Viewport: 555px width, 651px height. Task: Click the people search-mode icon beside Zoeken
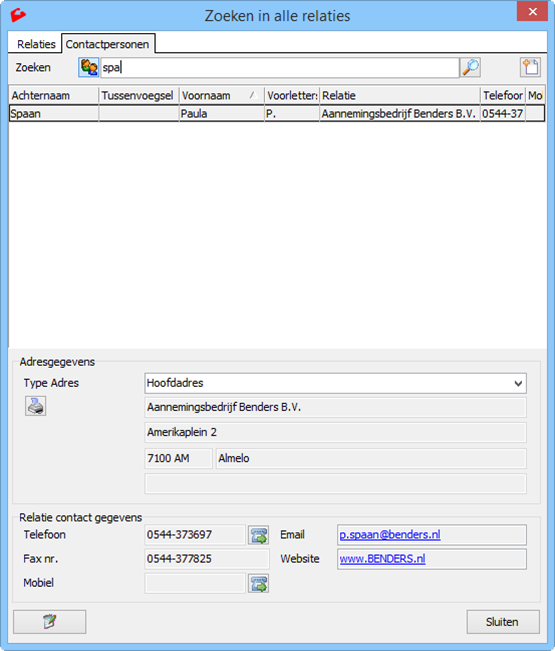coord(88,67)
